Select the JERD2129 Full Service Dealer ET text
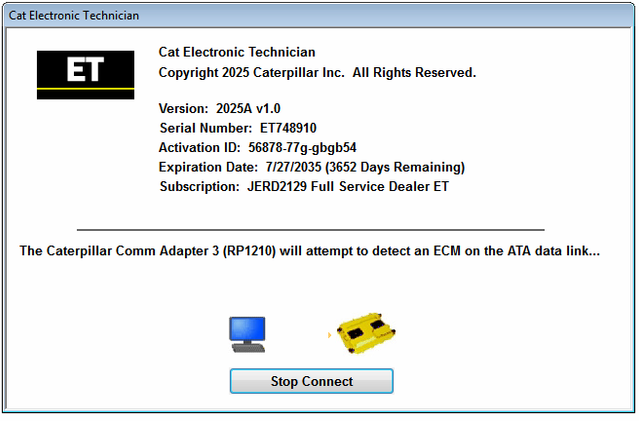Image resolution: width=639 pixels, height=421 pixels. (x=349, y=186)
